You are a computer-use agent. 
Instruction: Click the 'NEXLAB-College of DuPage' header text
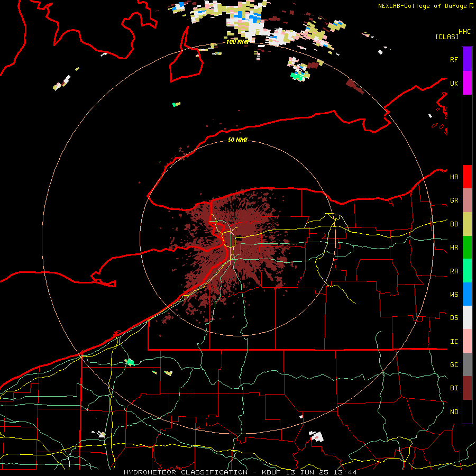pos(423,6)
